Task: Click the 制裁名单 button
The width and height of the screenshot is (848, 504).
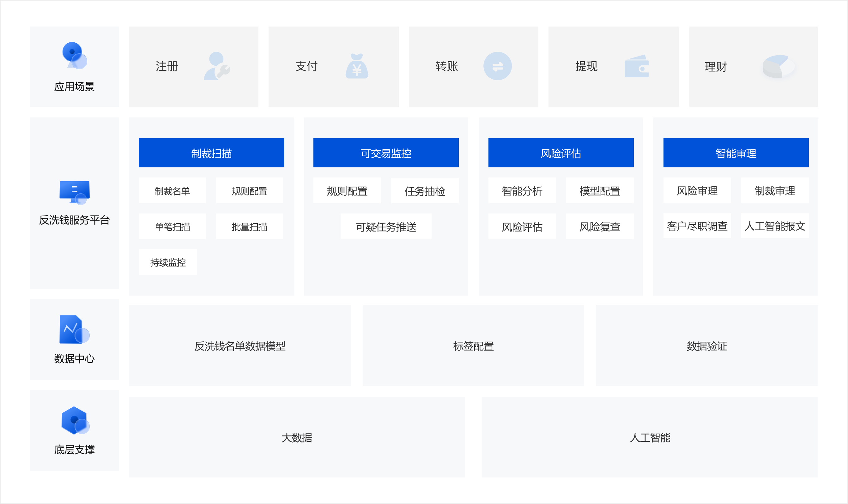Action: (172, 191)
